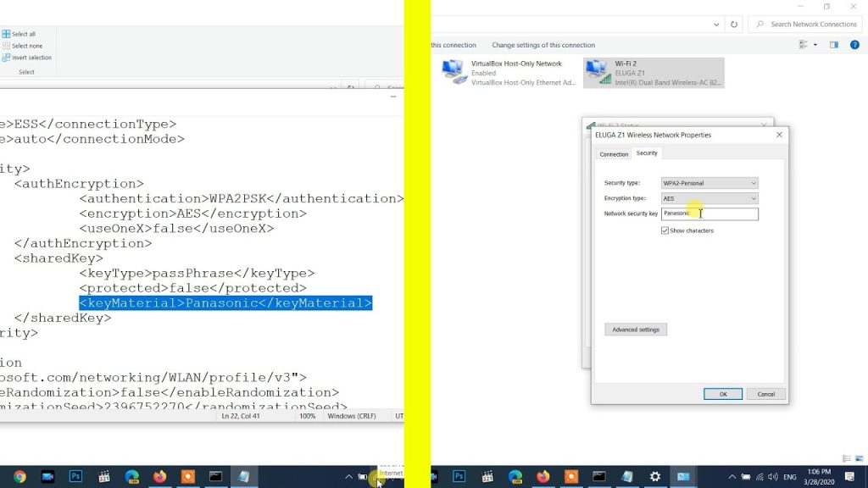The image size is (868, 488).
Task: Show hidden tray icons on left taskbar
Action: pyautogui.click(x=348, y=477)
